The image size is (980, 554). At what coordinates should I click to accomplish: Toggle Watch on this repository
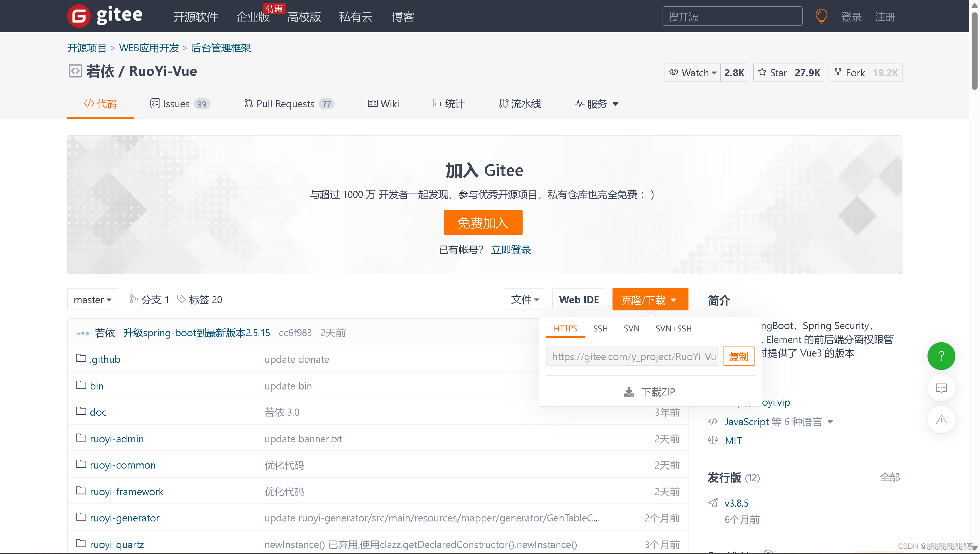[693, 73]
